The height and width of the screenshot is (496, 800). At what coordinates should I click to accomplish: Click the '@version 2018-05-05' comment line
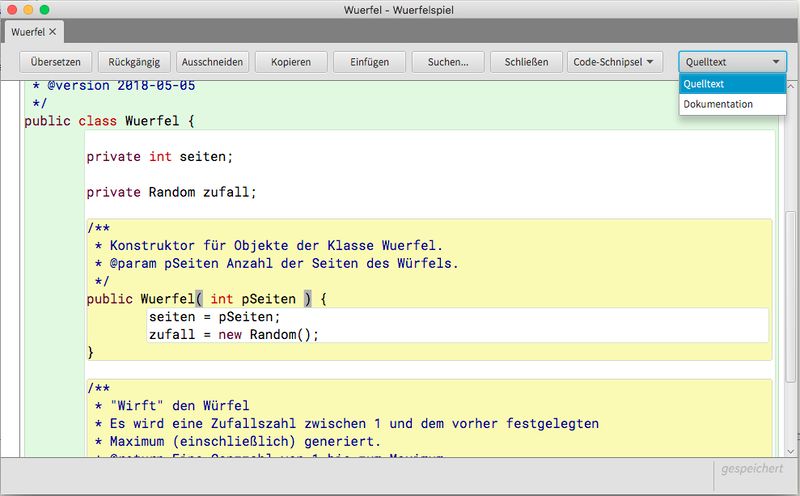point(113,86)
